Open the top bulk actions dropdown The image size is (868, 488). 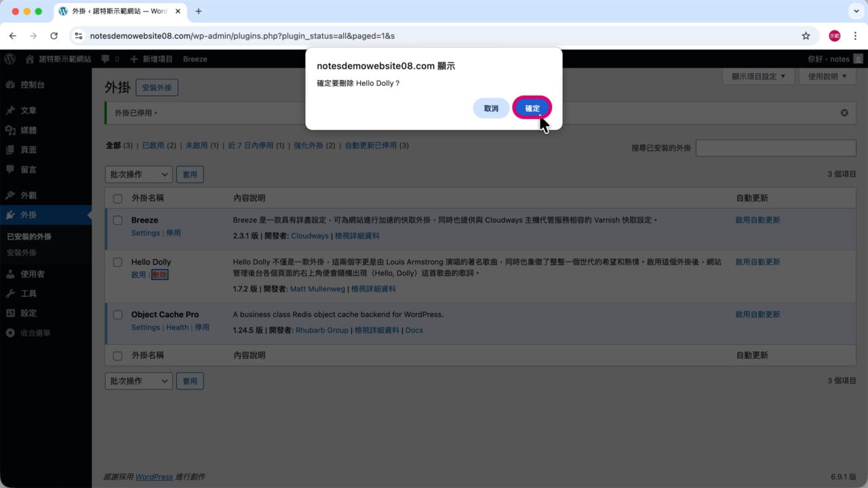click(x=139, y=174)
